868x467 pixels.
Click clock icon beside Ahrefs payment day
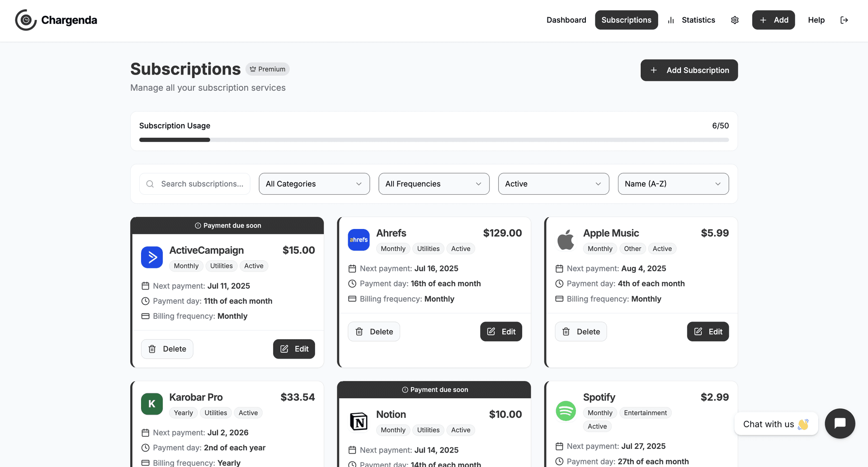(x=352, y=284)
